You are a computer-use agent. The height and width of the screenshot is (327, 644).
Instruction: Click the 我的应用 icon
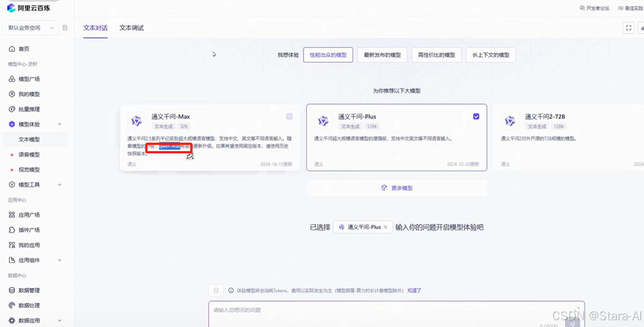[x=12, y=245]
